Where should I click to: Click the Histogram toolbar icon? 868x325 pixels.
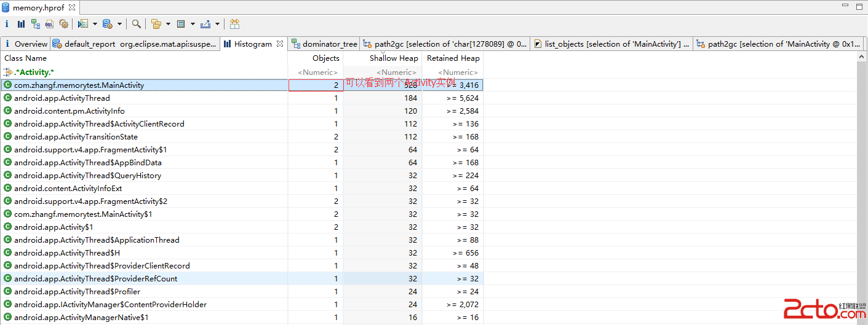21,24
